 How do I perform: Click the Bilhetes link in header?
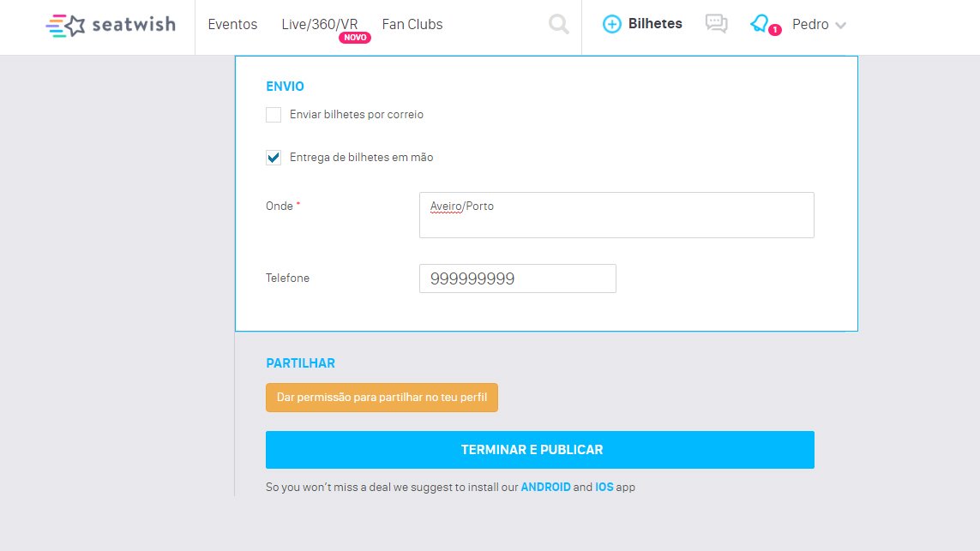[x=655, y=24]
